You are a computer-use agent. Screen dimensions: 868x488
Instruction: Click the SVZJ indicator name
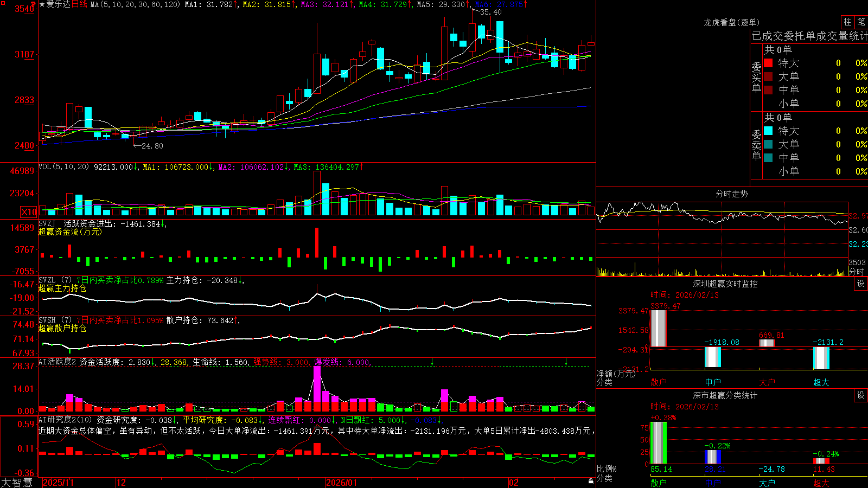coord(47,223)
